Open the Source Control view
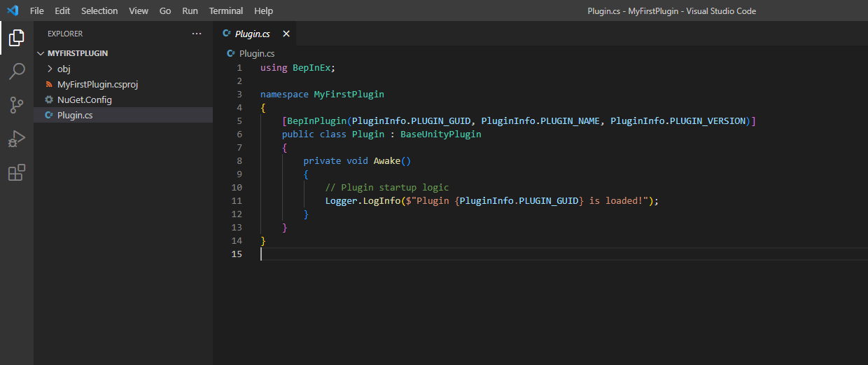Viewport: 868px width, 365px height. point(17,105)
